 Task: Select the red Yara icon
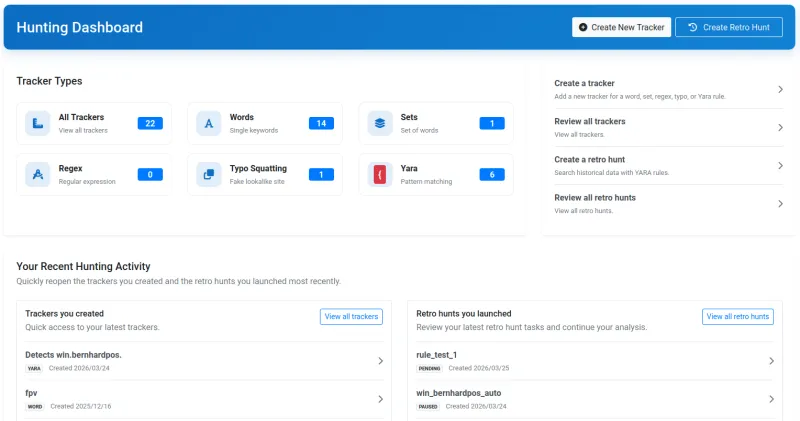(380, 175)
